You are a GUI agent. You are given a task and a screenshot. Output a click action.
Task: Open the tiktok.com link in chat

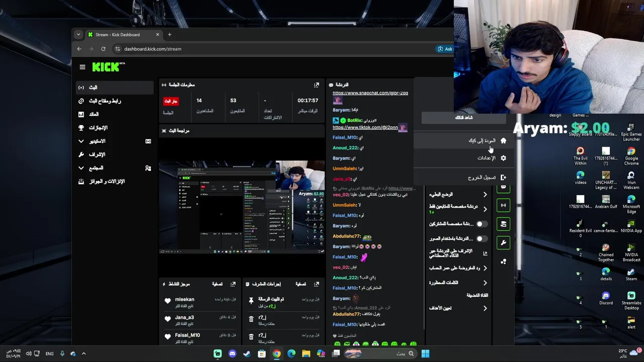click(x=365, y=128)
